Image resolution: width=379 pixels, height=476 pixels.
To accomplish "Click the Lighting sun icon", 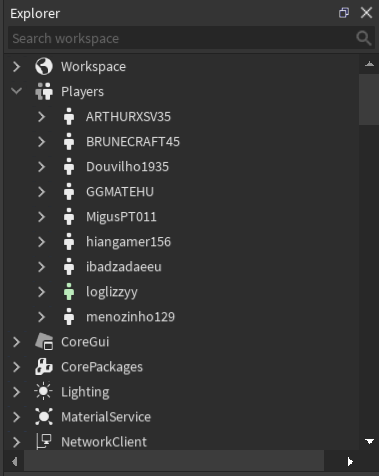I will 44,392.
